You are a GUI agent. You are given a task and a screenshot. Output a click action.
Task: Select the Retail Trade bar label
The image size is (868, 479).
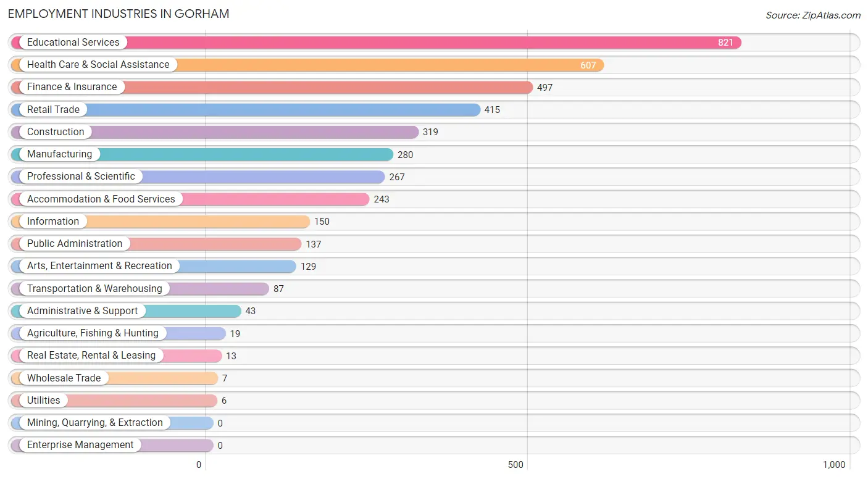[x=53, y=110]
